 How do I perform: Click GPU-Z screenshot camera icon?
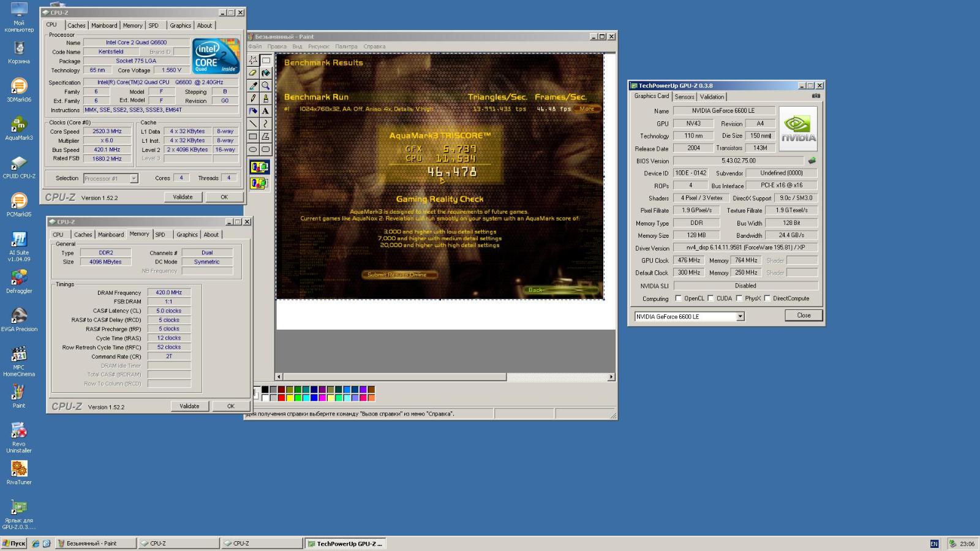point(816,96)
